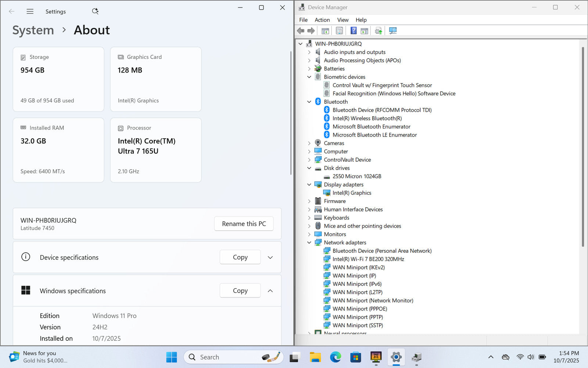Collapse the Bluetooth device category
Image resolution: width=588 pixels, height=368 pixels.
(x=309, y=102)
